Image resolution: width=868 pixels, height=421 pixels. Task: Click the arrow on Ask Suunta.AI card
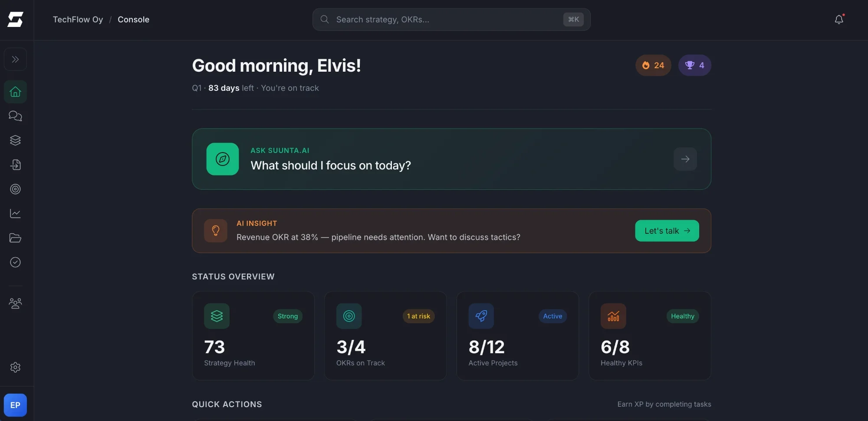pyautogui.click(x=685, y=159)
